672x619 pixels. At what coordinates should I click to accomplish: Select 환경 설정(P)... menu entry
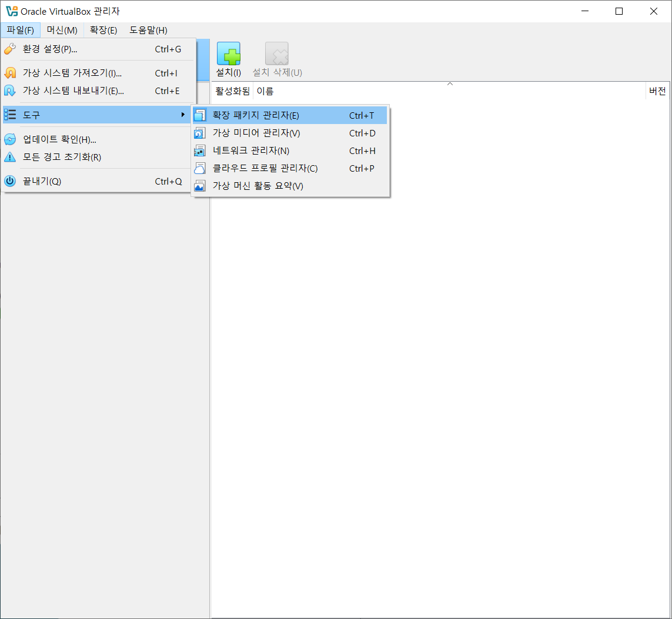(x=99, y=49)
